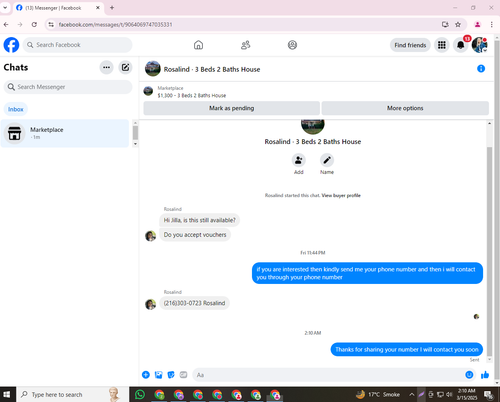Open the Friends icon in top bar

click(246, 45)
